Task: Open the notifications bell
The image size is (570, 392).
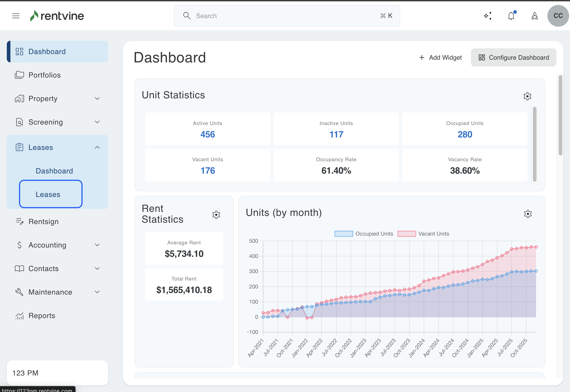Action: (x=511, y=16)
